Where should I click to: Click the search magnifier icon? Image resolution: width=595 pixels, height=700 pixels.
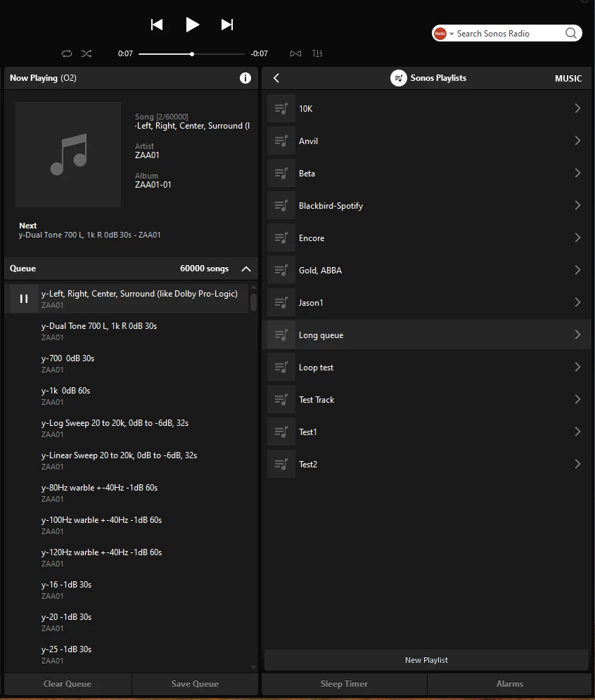click(571, 33)
